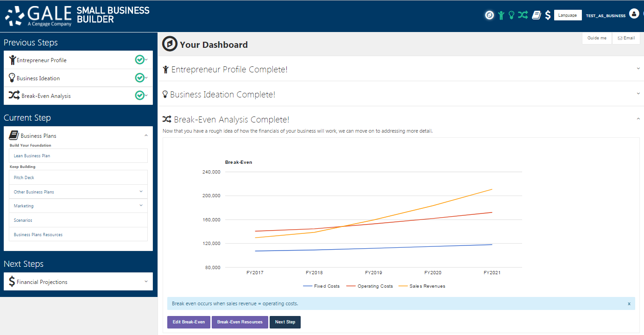The height and width of the screenshot is (335, 644).
Task: Click the person icon beside Entrepreneur Profile sidebar item
Action: 13,60
